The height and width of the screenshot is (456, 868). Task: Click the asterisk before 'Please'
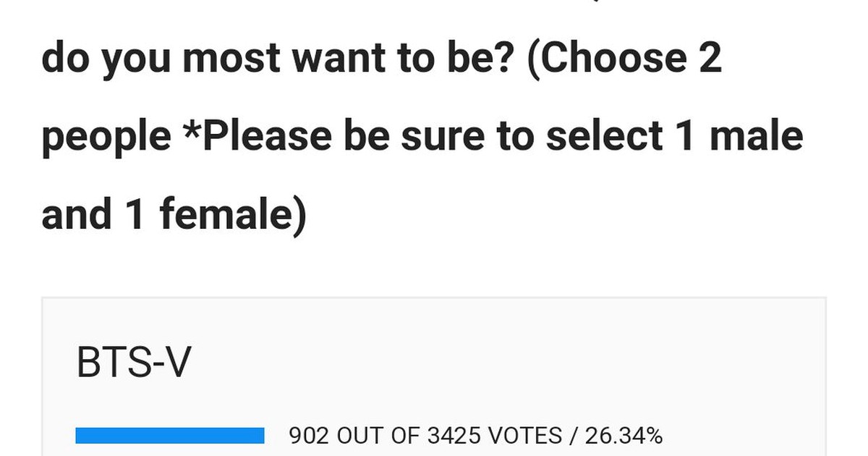pos(192,130)
